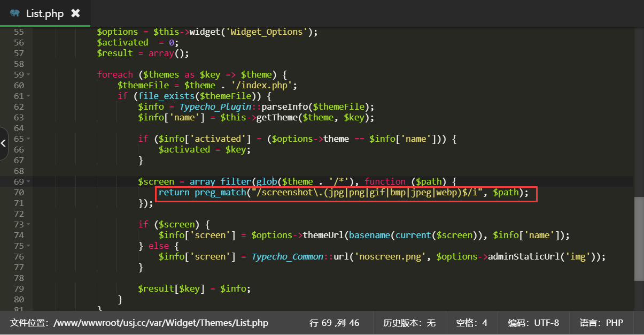Screen dimensions: 644x335
Task: Click line number 70 in the gutter
Action: click(x=19, y=193)
